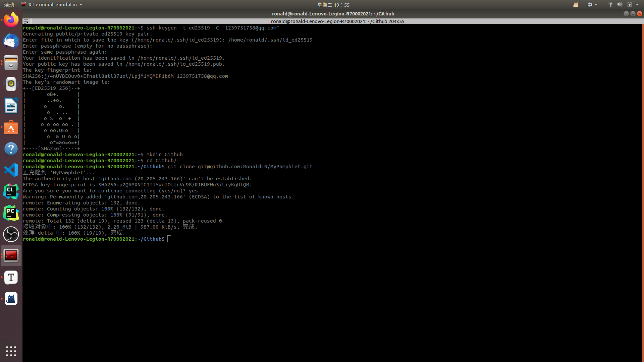Open Rhythmbox music player icon
The image size is (644, 362).
pos(11,84)
